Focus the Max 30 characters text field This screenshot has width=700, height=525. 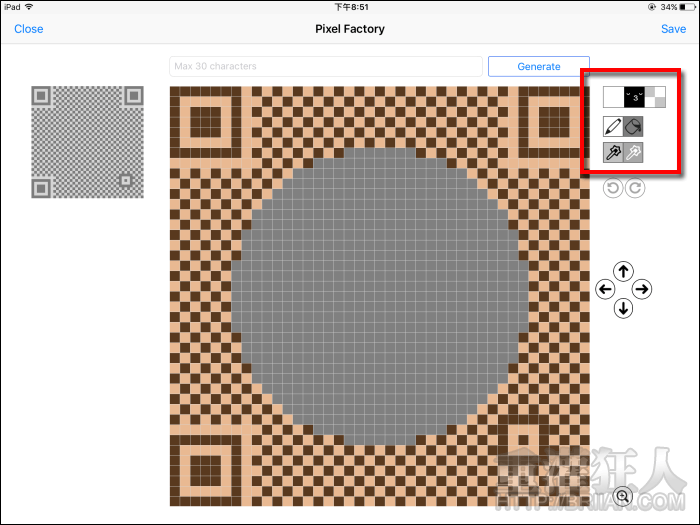point(327,67)
